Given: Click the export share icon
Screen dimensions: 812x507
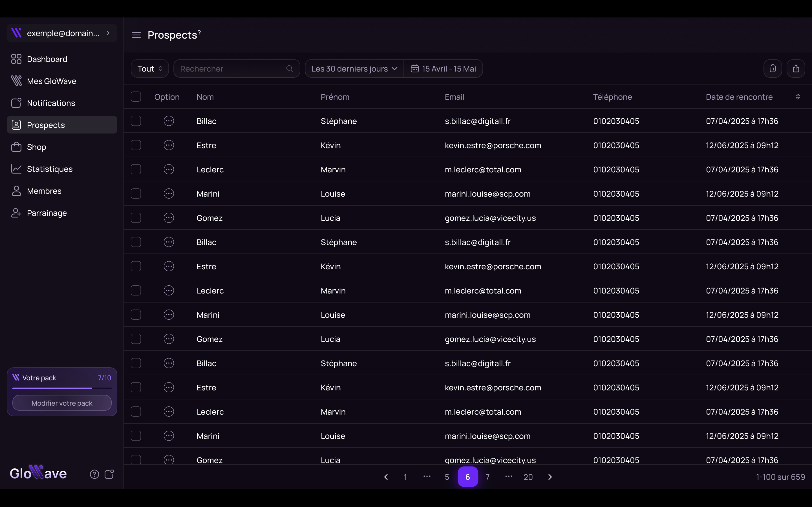Looking at the screenshot, I should coord(796,68).
